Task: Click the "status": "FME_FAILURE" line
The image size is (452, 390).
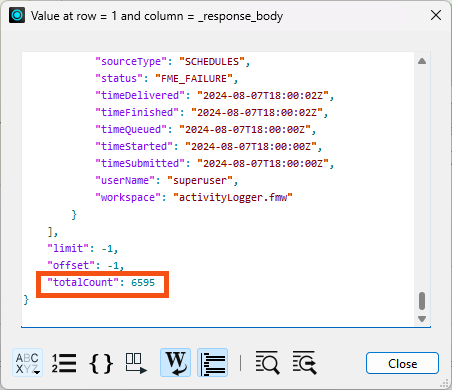Action: (x=166, y=79)
